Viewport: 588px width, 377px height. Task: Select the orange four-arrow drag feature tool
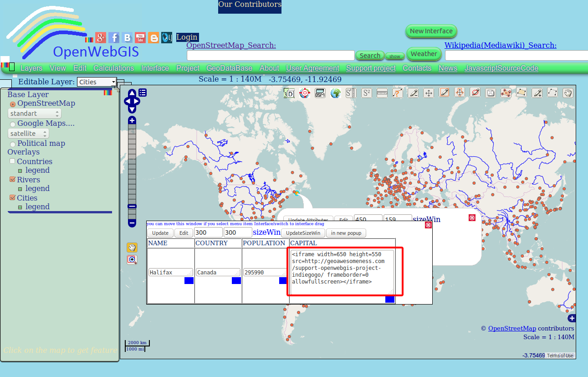[x=460, y=93]
